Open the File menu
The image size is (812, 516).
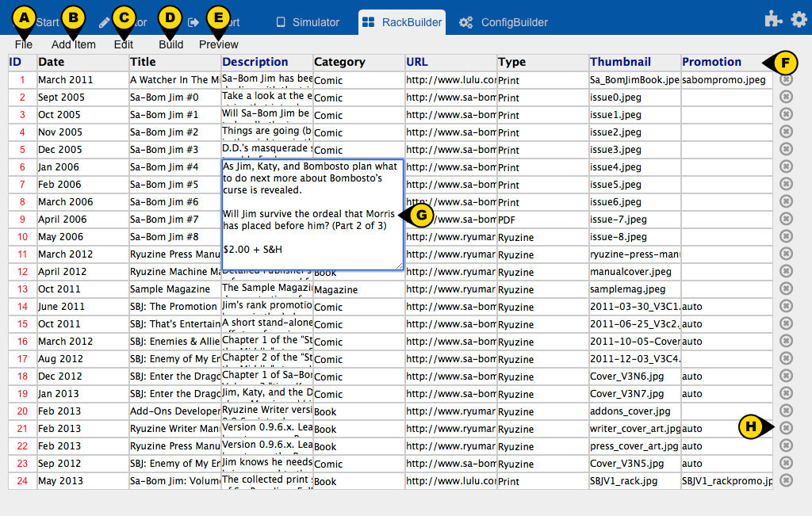pyautogui.click(x=24, y=44)
